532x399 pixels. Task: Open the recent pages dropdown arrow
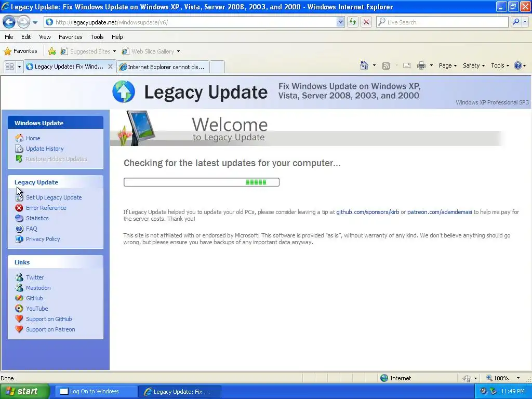coord(35,22)
